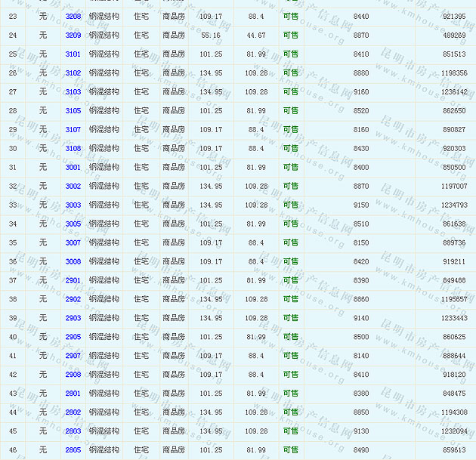View room 3001 details
Screen dimensions: 476x460
(x=73, y=168)
